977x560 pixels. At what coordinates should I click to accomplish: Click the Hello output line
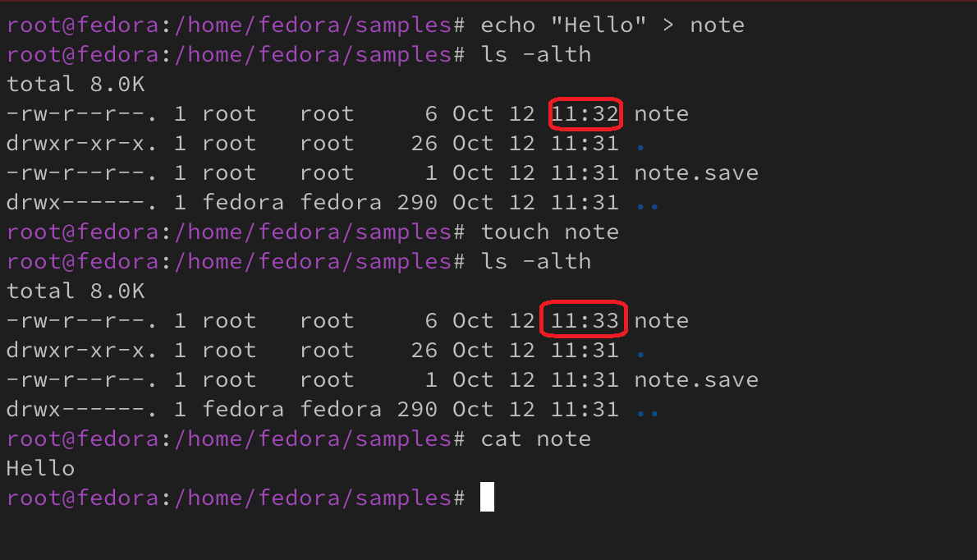[x=40, y=469]
